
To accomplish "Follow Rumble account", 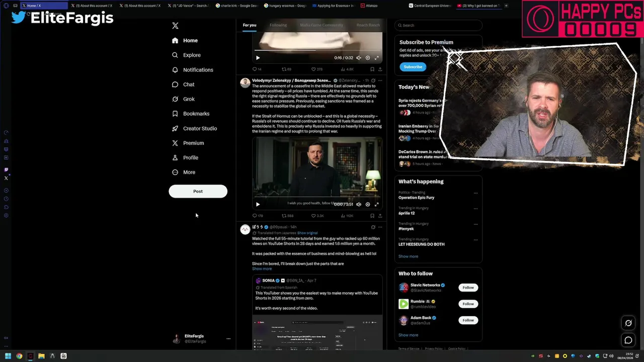I will point(468,304).
